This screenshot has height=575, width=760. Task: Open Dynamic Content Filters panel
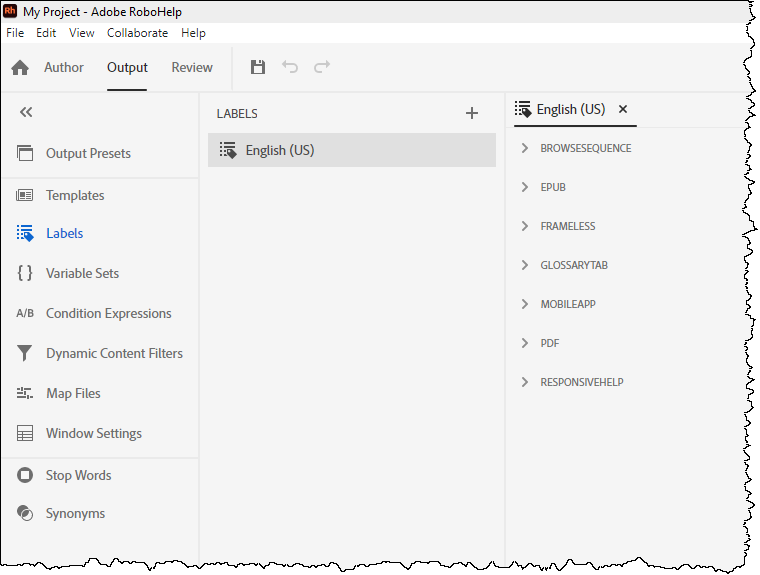(x=114, y=353)
